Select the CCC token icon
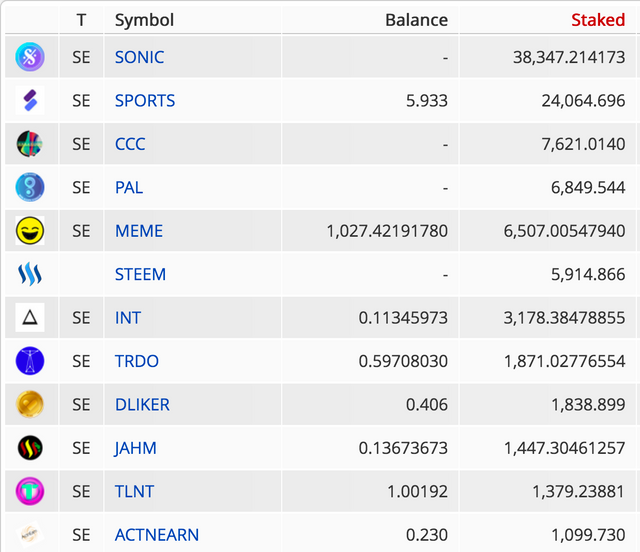Image resolution: width=640 pixels, height=552 pixels. (x=30, y=144)
